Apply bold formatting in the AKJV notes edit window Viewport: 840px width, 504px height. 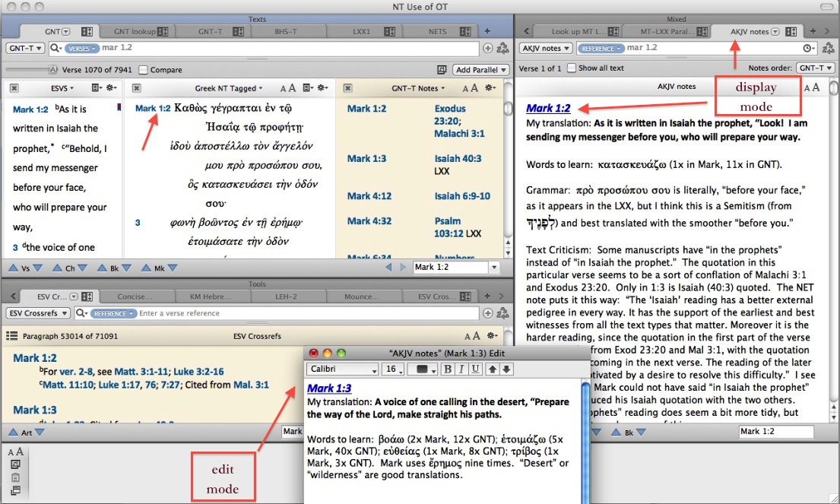coord(449,369)
